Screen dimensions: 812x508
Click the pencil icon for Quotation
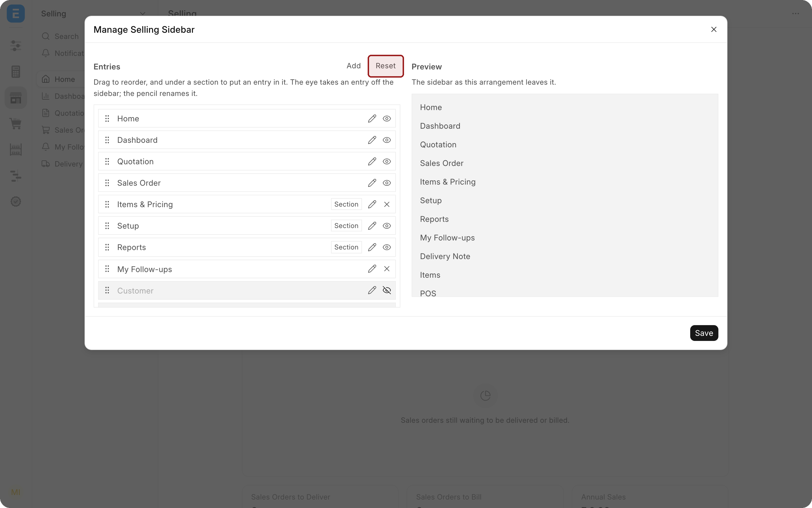click(x=372, y=162)
